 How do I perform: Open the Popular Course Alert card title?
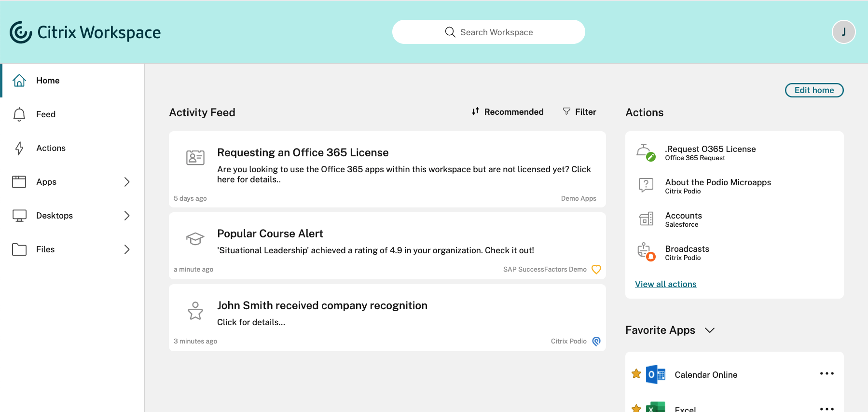point(270,233)
